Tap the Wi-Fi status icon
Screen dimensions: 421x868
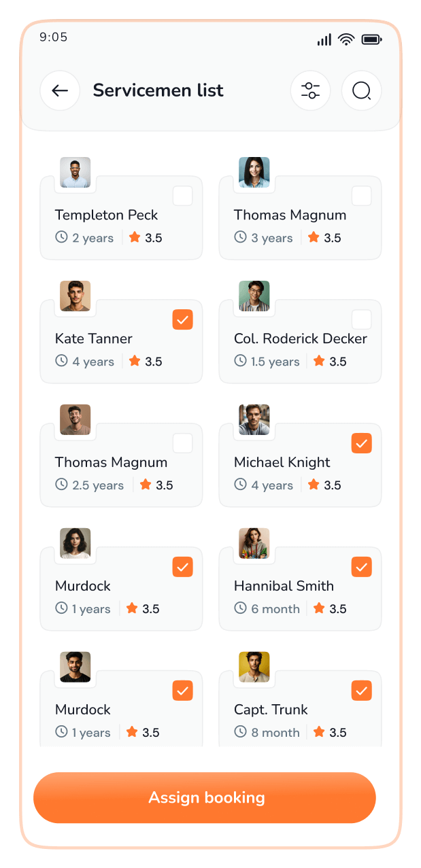346,39
